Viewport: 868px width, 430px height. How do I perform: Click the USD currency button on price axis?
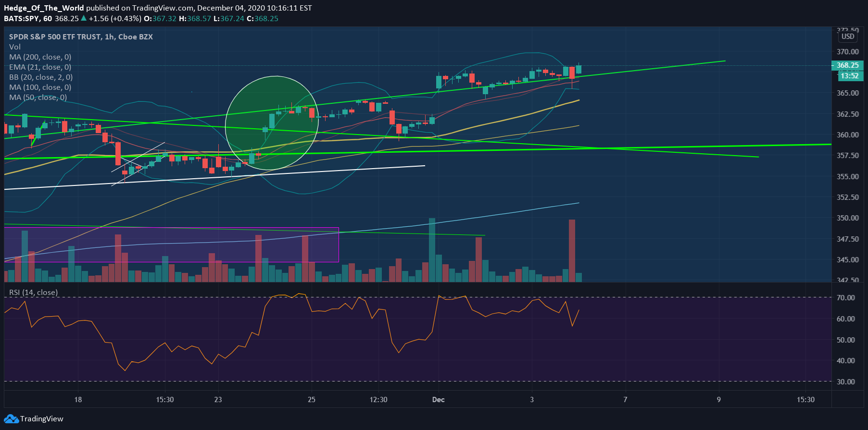point(848,37)
